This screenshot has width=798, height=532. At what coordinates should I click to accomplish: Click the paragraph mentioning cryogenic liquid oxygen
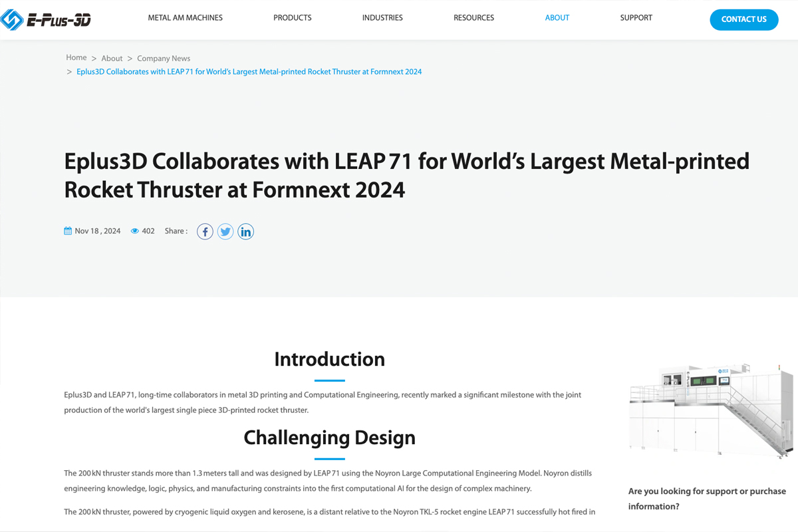pos(330,512)
